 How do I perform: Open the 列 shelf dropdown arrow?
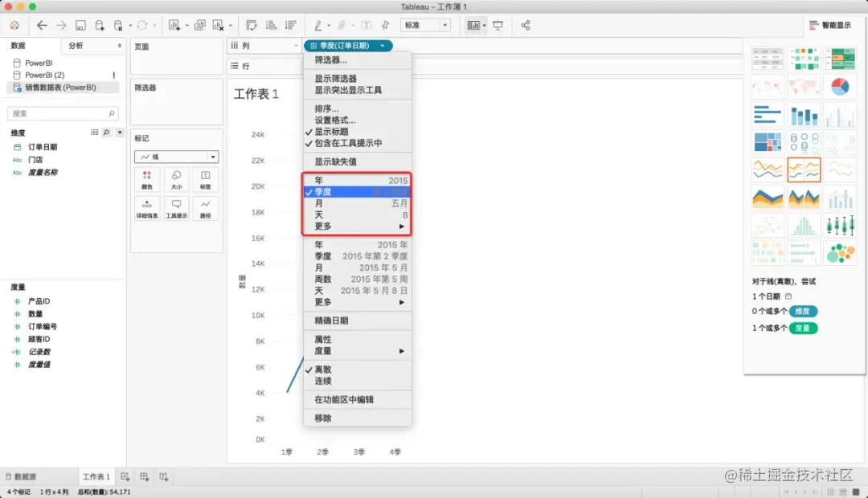tap(296, 45)
